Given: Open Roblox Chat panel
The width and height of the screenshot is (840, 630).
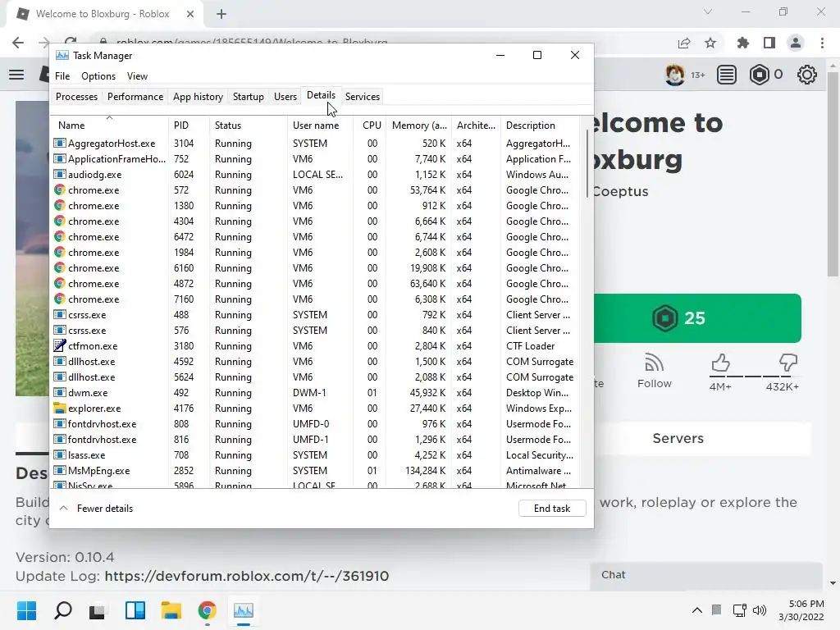Looking at the screenshot, I should 706,575.
